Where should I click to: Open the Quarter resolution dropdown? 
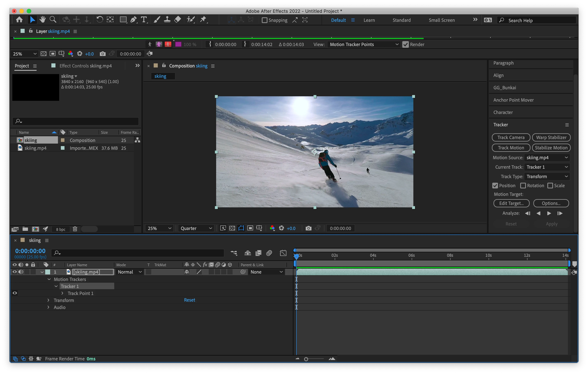(x=196, y=228)
